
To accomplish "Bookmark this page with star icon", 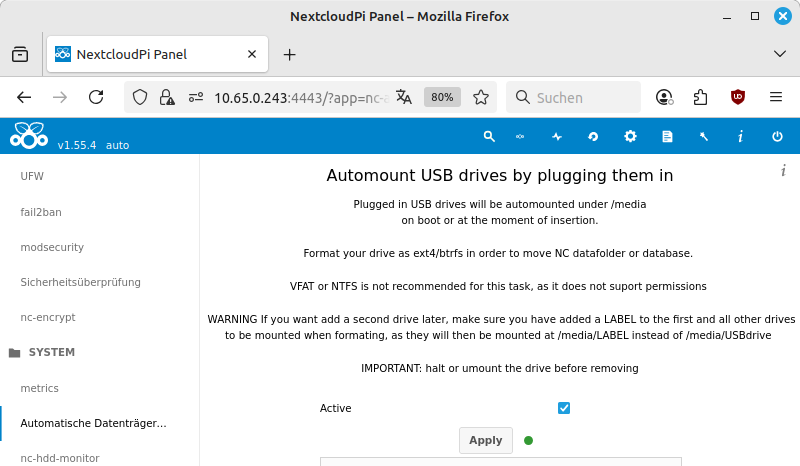I will [481, 97].
